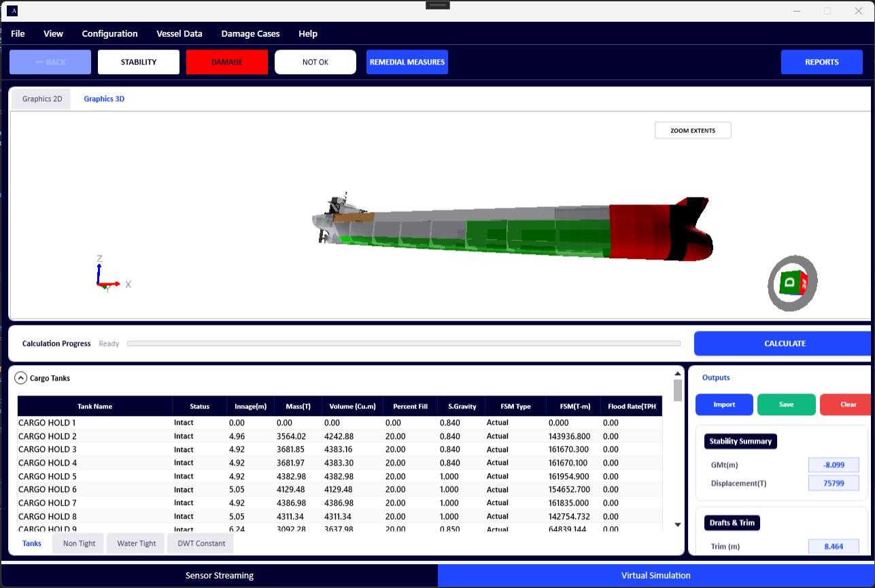Image resolution: width=875 pixels, height=588 pixels.
Task: Open the Vessel Data menu
Action: (179, 33)
